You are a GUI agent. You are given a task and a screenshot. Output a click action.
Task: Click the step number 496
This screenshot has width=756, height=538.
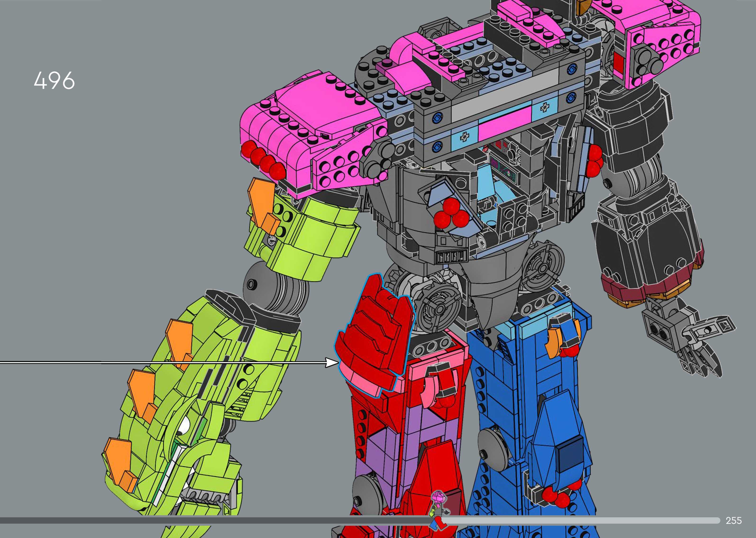click(54, 81)
